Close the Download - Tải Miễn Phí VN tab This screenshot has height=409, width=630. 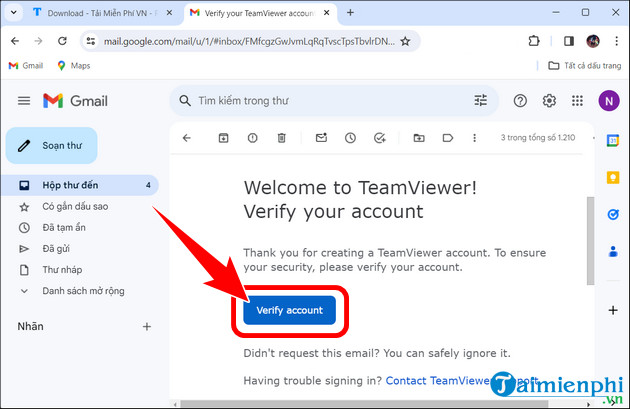pos(169,13)
